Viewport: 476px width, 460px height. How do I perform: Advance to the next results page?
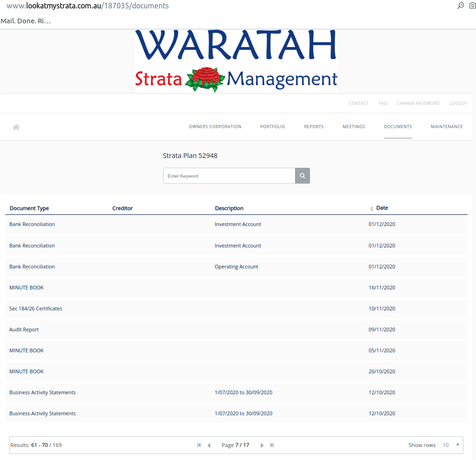pyautogui.click(x=262, y=445)
